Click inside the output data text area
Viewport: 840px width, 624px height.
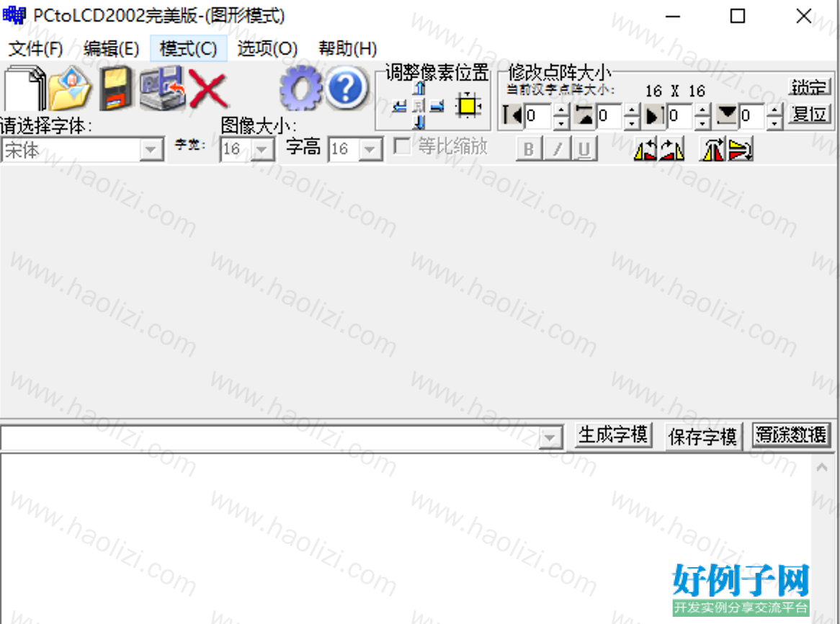(x=406, y=538)
